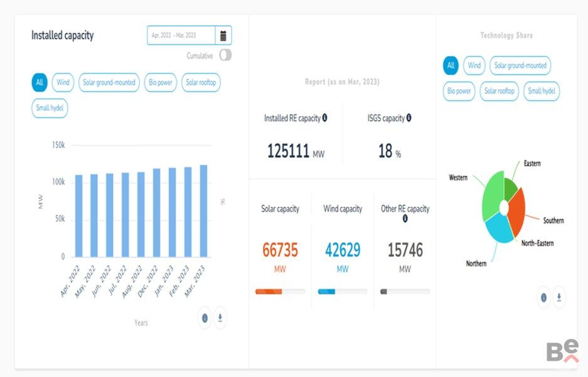Click Small hydel button in Installed capacity
The height and width of the screenshot is (377, 588).
click(50, 108)
